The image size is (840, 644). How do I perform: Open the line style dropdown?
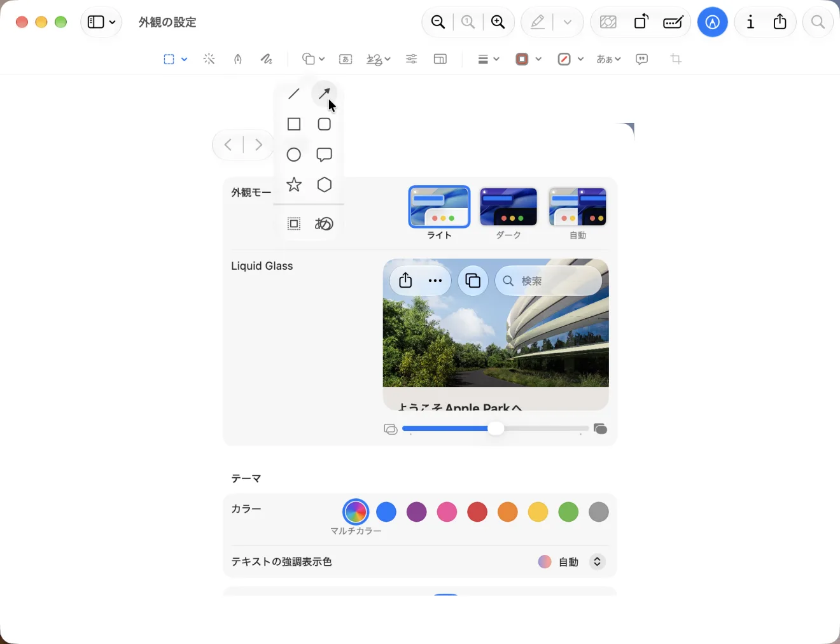tap(488, 59)
